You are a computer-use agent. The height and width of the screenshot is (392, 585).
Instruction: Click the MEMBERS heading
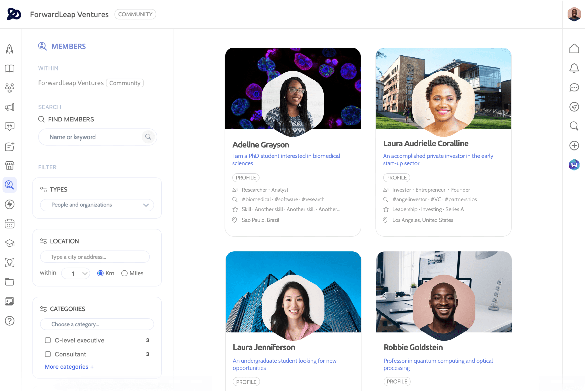(69, 46)
